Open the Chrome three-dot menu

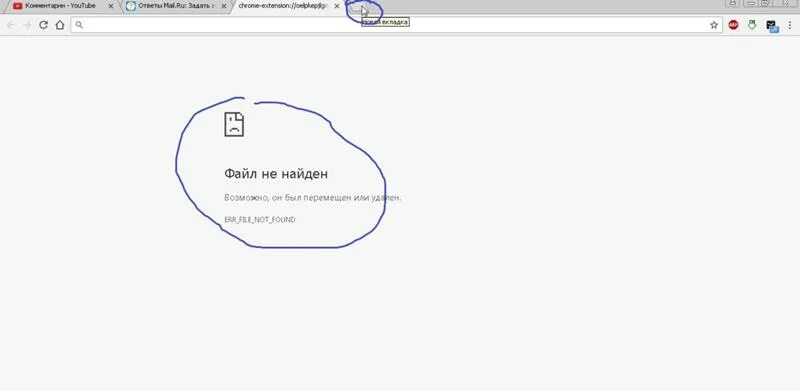[790, 25]
